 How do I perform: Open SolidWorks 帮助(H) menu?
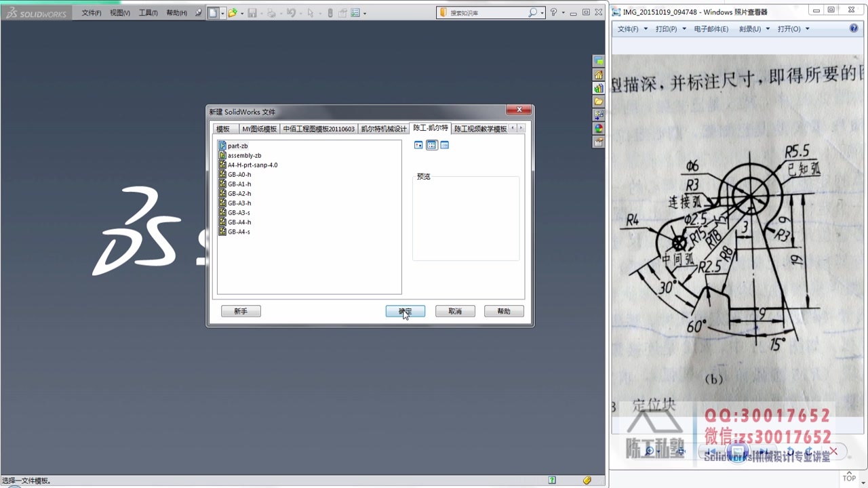pos(177,13)
